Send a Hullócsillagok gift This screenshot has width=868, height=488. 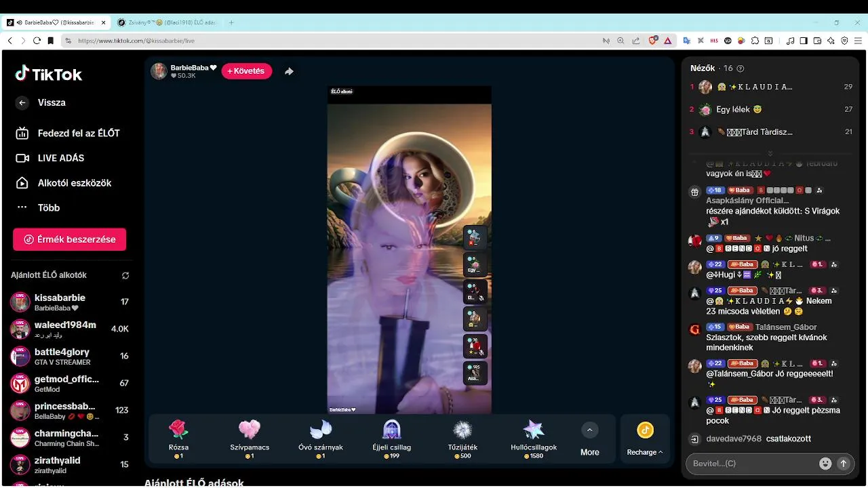(534, 439)
